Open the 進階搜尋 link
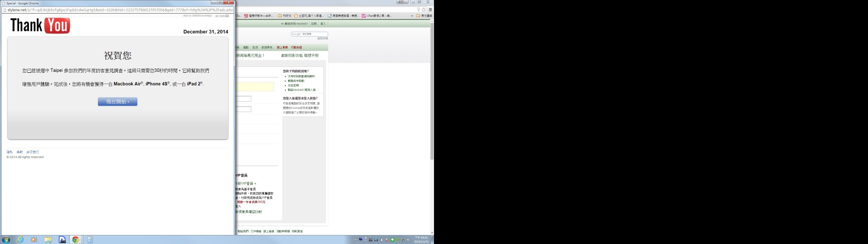Viewport: 868px width, 244px height. click(322, 38)
